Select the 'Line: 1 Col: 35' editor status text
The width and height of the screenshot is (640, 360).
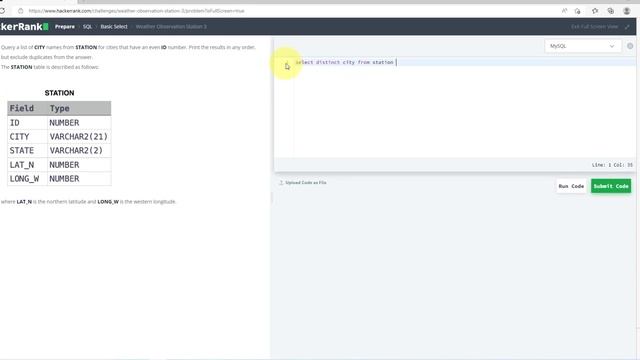(612, 165)
